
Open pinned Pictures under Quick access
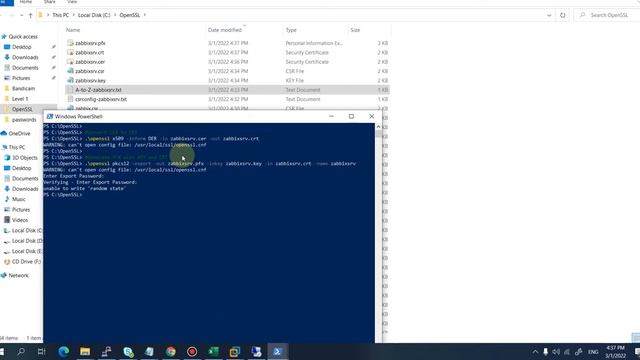point(21,78)
